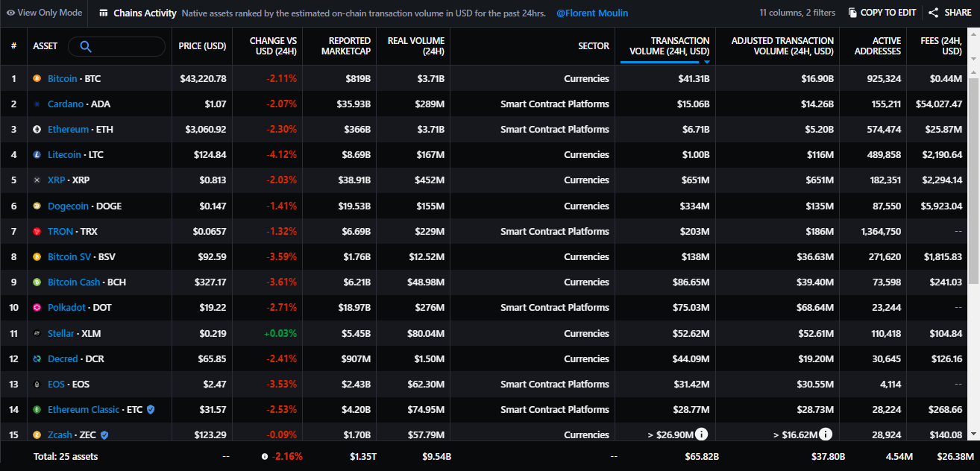980x471 pixels.
Task: Click the Share icon in the top bar
Action: pos(933,13)
